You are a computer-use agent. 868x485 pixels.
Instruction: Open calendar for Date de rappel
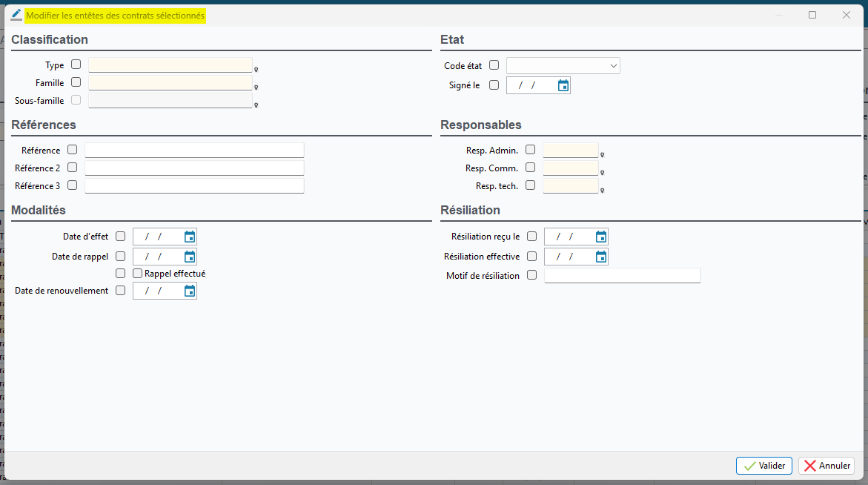coord(190,257)
